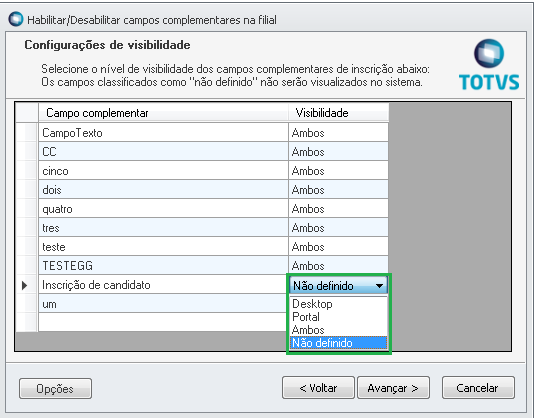Select the highlighted Não definido option
This screenshot has height=418, width=536.
338,343
